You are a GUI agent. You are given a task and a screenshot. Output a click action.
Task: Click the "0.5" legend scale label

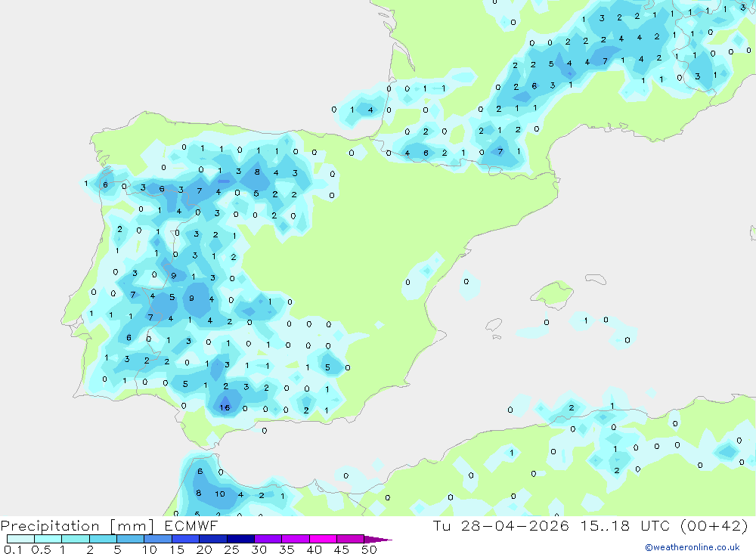[41, 549]
